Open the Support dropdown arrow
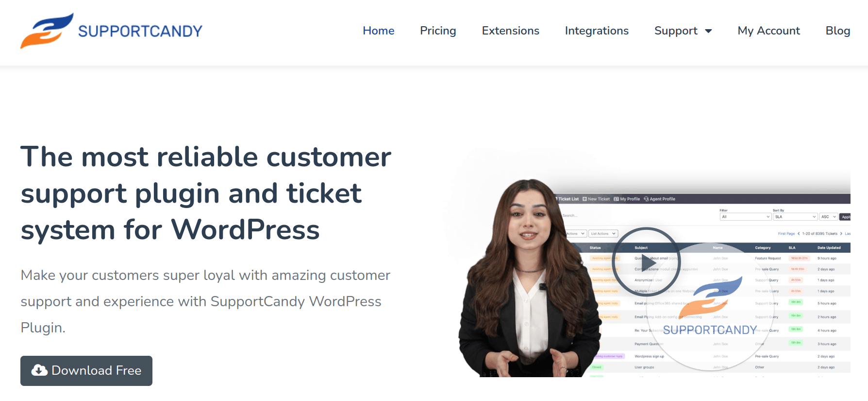The height and width of the screenshot is (401, 868). [x=708, y=31]
